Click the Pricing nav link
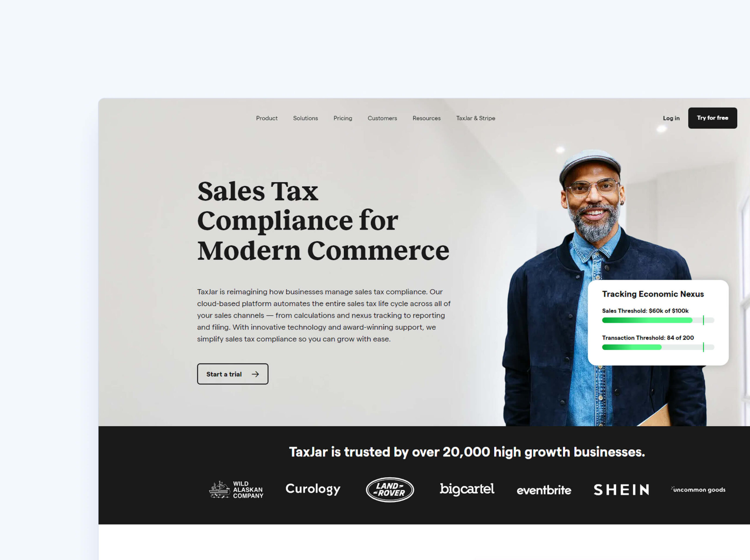750x560 pixels. click(x=342, y=118)
